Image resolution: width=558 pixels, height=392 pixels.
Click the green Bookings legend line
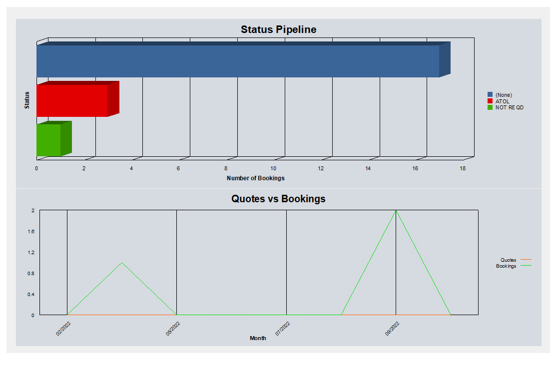click(x=526, y=266)
